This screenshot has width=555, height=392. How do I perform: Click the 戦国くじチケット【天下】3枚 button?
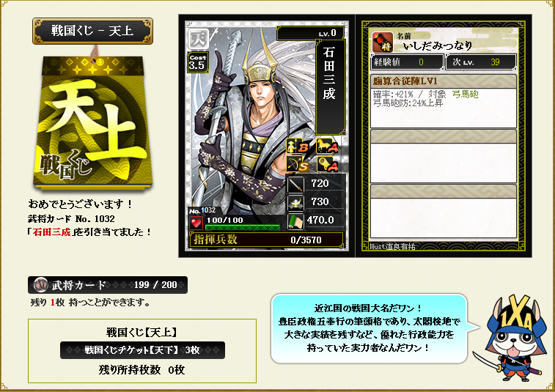tap(142, 350)
